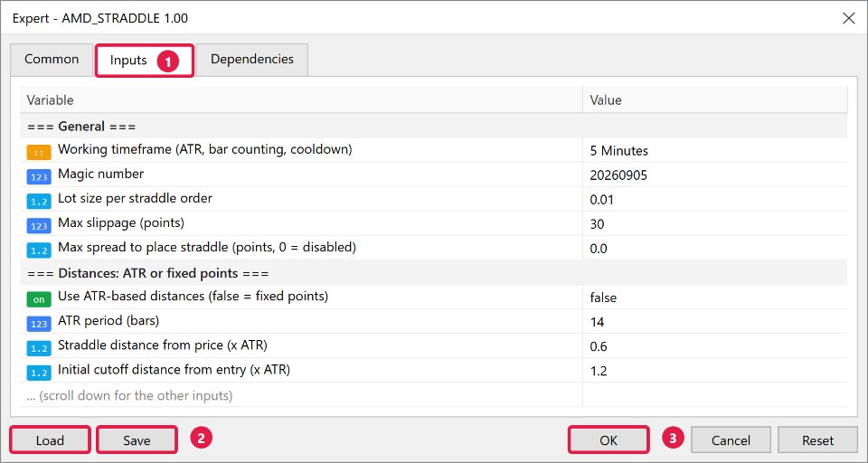Select the 'Lot size per straddle order' label
Viewport: 868px width, 463px height.
click(x=135, y=198)
